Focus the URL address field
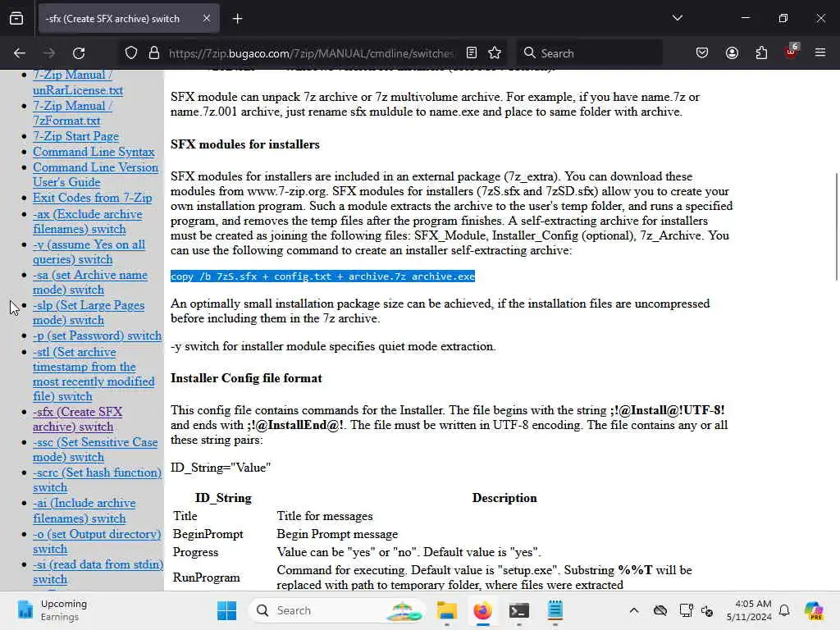Viewport: 840px width, 630px height. tap(311, 53)
